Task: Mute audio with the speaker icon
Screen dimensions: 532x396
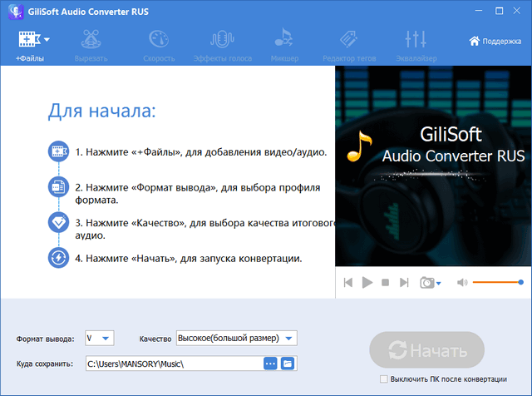Action: click(462, 283)
